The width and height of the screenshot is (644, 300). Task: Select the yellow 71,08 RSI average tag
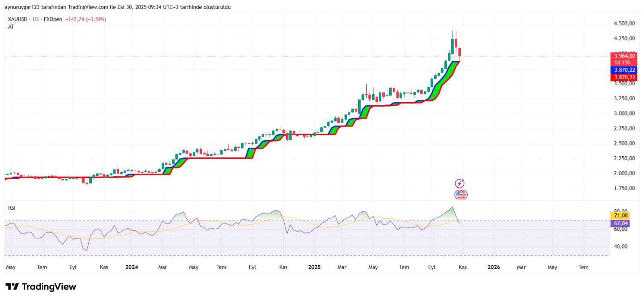point(621,215)
